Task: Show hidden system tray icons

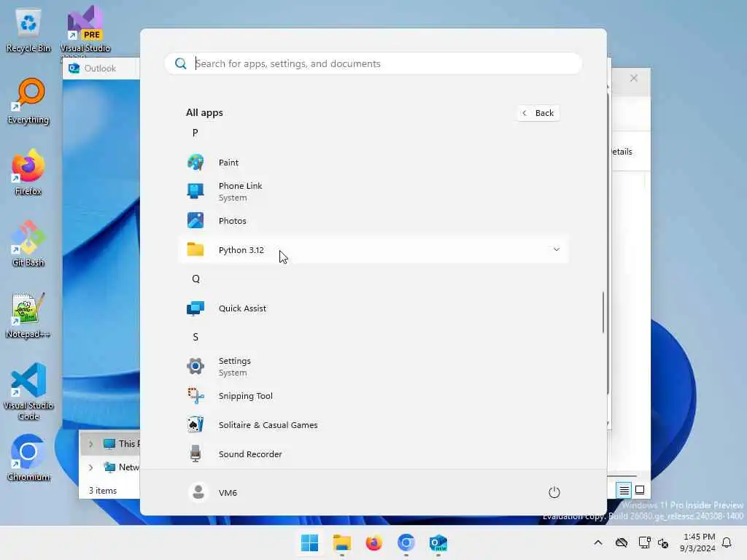Action: click(x=598, y=542)
